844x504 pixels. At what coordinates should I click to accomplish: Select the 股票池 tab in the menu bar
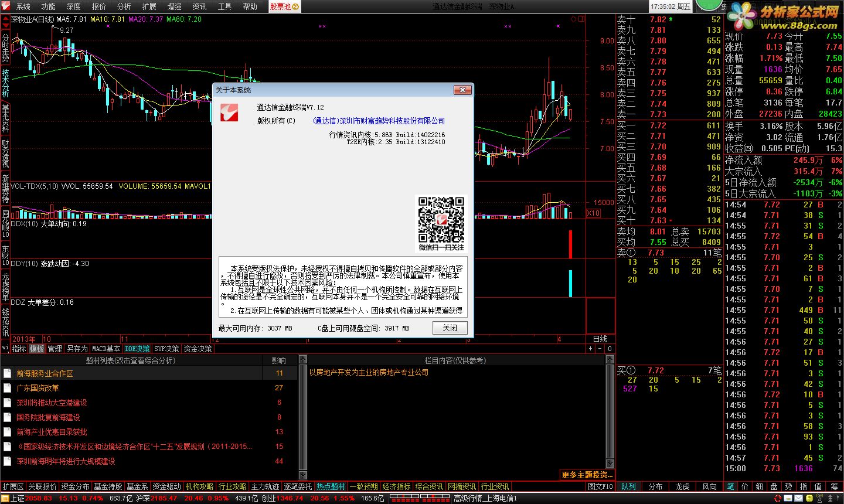click(284, 6)
